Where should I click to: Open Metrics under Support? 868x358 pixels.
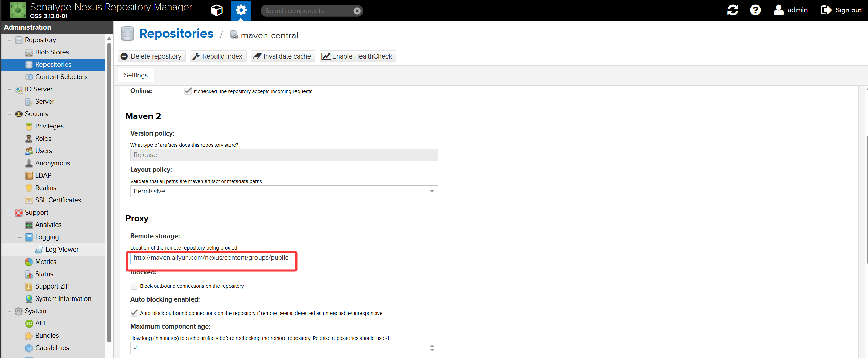[45, 261]
